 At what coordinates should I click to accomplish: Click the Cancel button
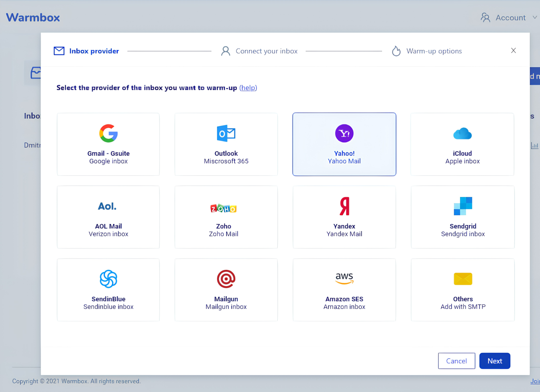456,361
